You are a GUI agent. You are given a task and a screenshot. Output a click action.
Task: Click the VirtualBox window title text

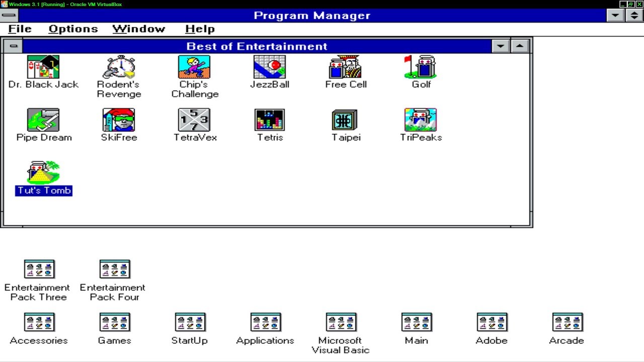(x=65, y=4)
